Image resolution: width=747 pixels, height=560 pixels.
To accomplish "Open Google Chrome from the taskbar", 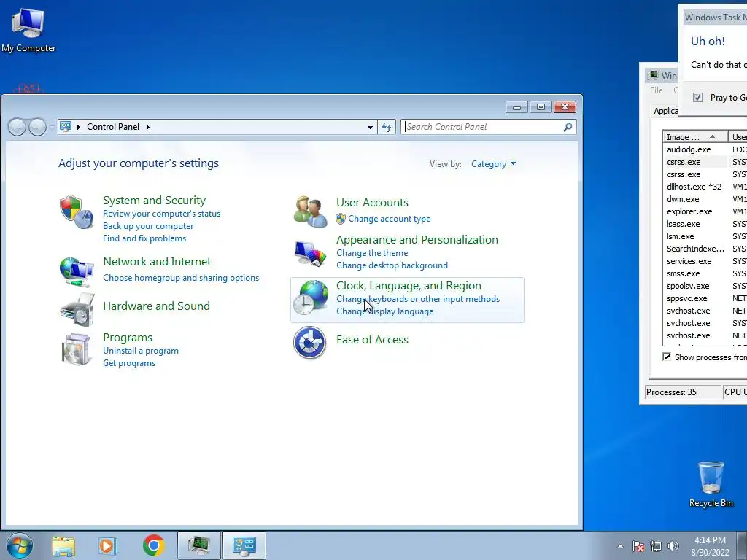I will pos(153,545).
